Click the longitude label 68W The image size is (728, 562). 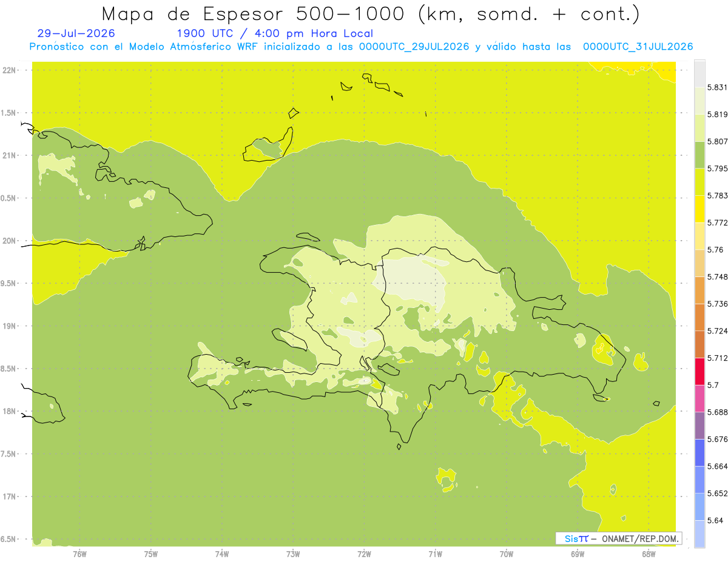(x=649, y=554)
